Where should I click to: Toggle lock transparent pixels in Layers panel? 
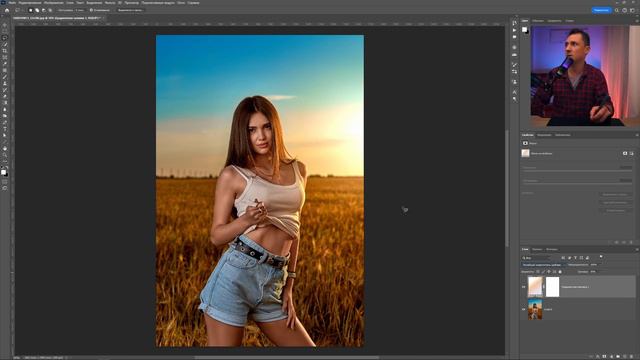coord(538,271)
